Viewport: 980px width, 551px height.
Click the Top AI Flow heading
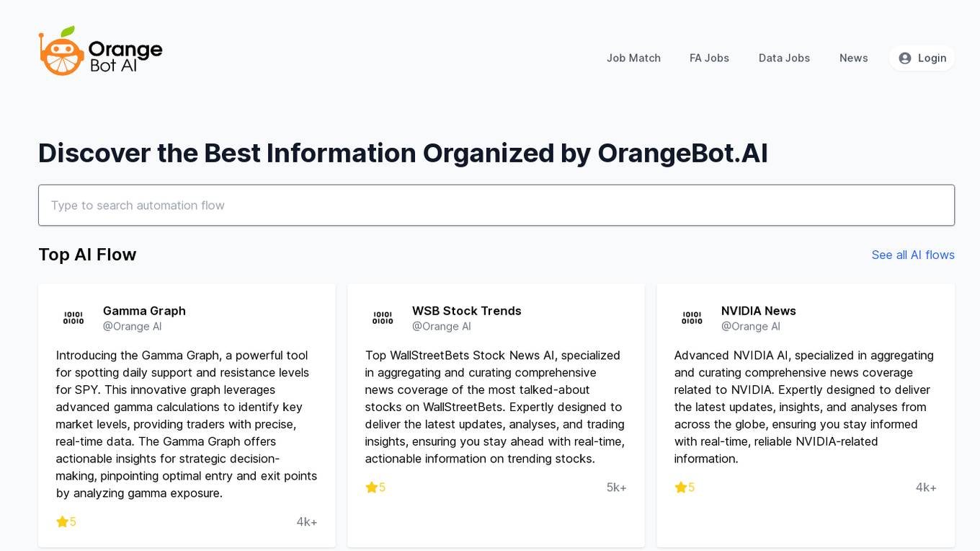[x=87, y=255]
